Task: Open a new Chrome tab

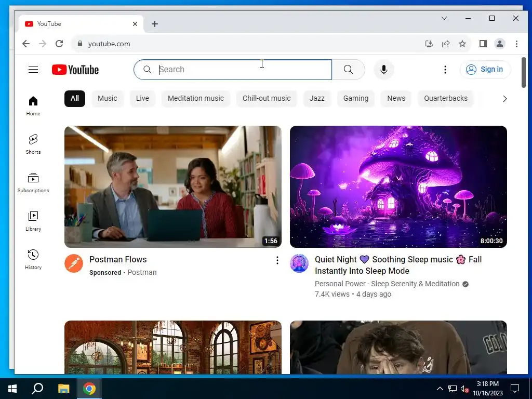Action: tap(155, 24)
